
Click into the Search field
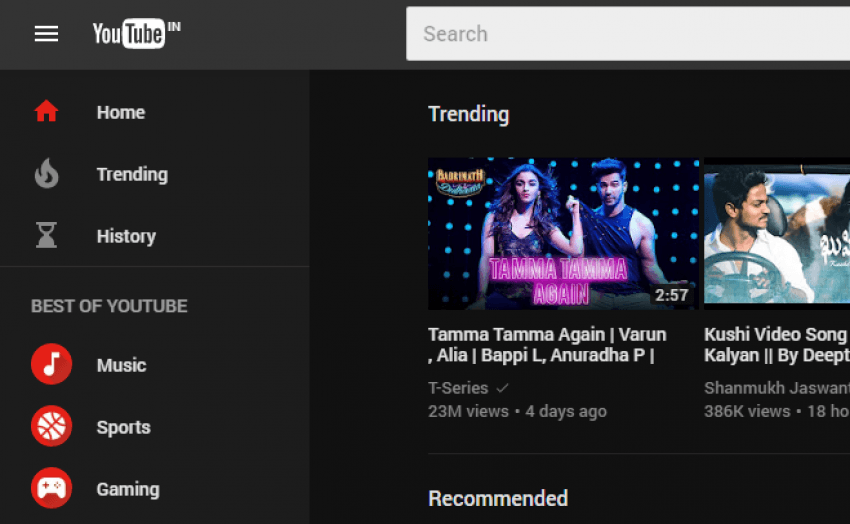(x=628, y=34)
